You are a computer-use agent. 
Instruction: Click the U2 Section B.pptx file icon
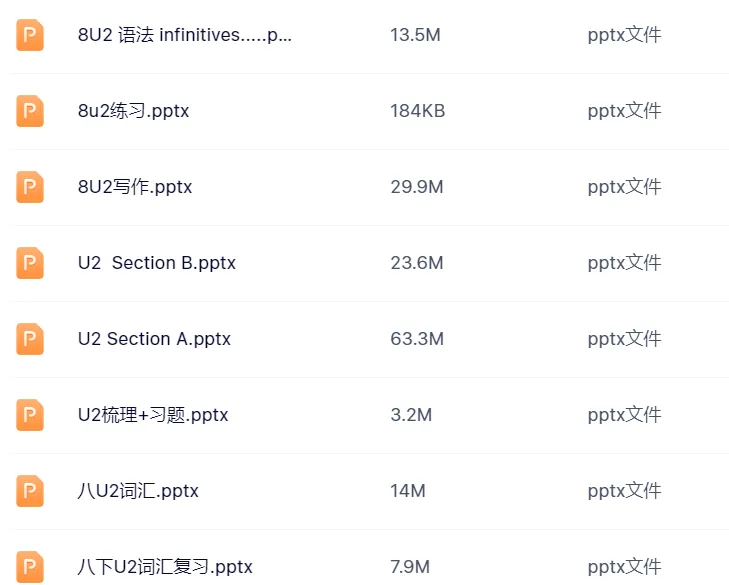click(30, 263)
